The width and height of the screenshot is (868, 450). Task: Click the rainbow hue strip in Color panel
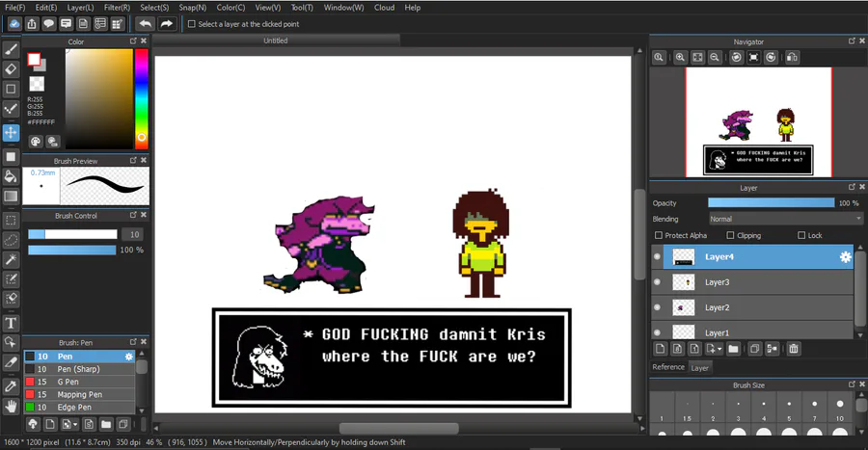click(x=142, y=98)
